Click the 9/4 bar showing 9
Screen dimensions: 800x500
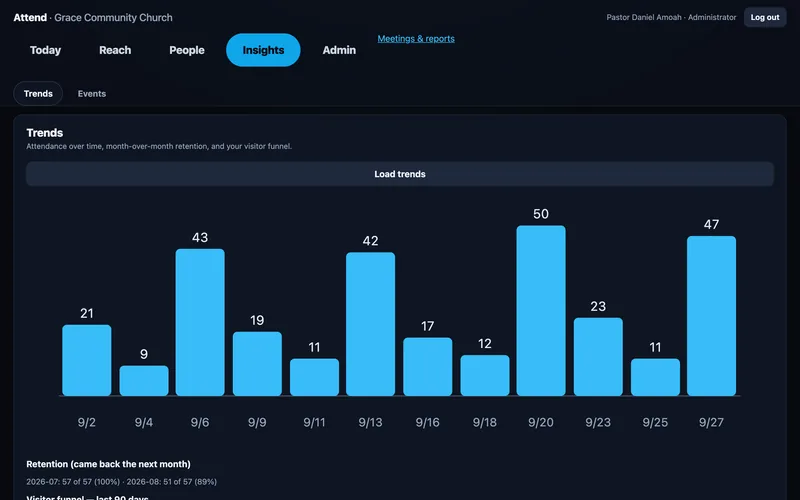coord(144,381)
